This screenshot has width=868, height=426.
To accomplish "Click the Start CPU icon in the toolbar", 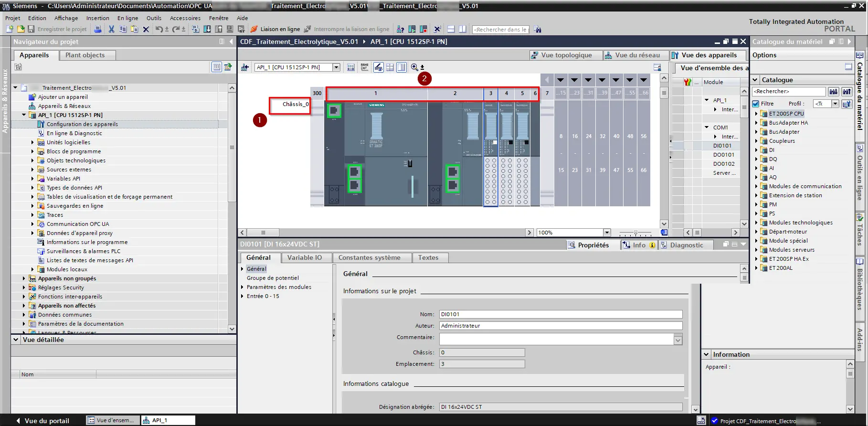I will pyautogui.click(x=412, y=29).
